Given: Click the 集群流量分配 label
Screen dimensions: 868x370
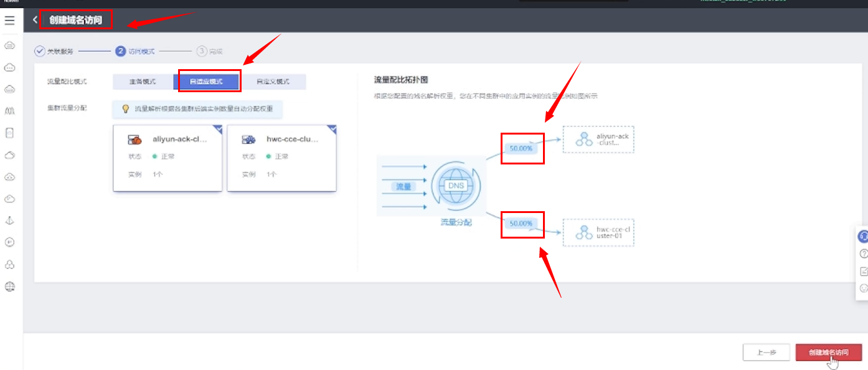Looking at the screenshot, I should tap(67, 108).
